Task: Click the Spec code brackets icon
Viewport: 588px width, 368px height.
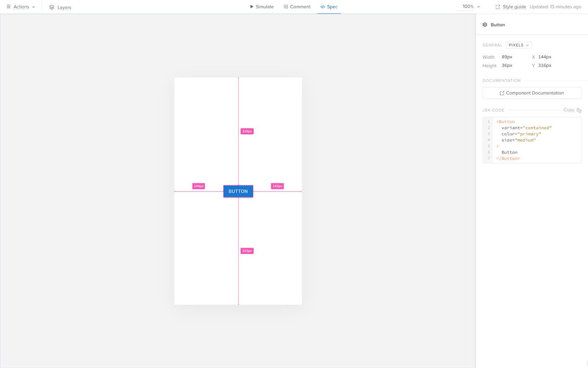Action: 323,7
